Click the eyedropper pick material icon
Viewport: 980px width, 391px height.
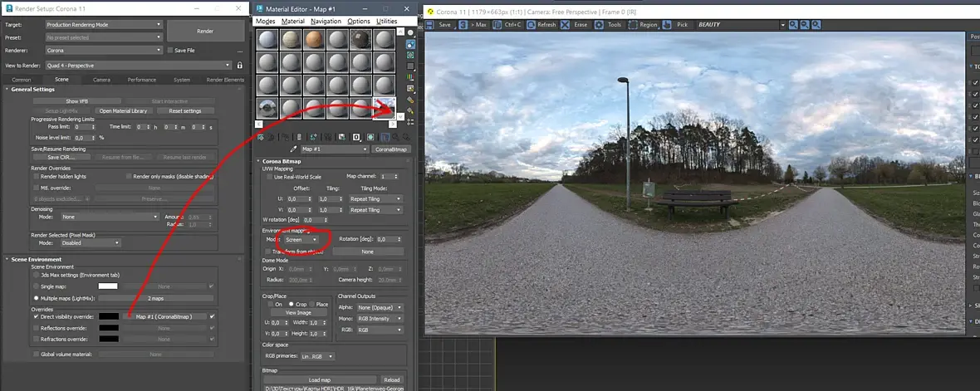pyautogui.click(x=294, y=149)
